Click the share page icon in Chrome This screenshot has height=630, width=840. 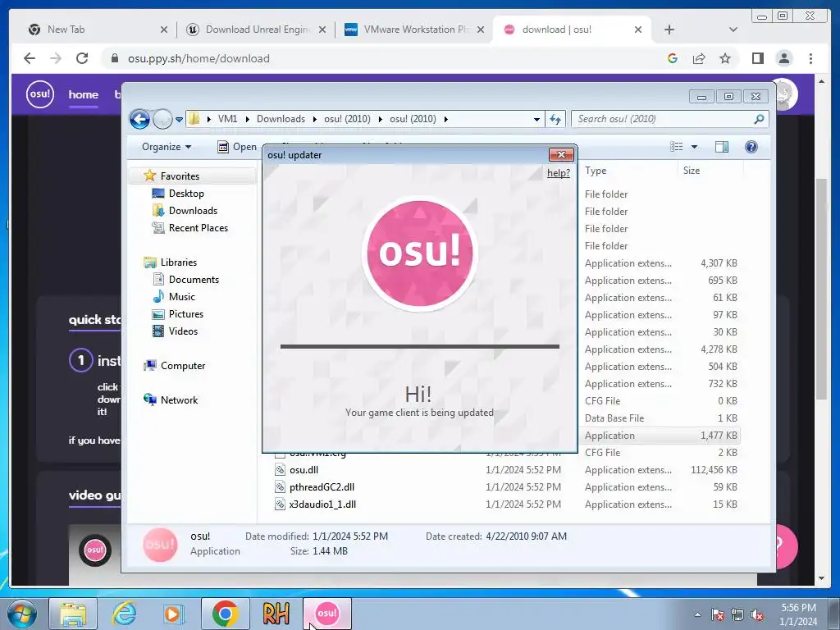click(699, 58)
